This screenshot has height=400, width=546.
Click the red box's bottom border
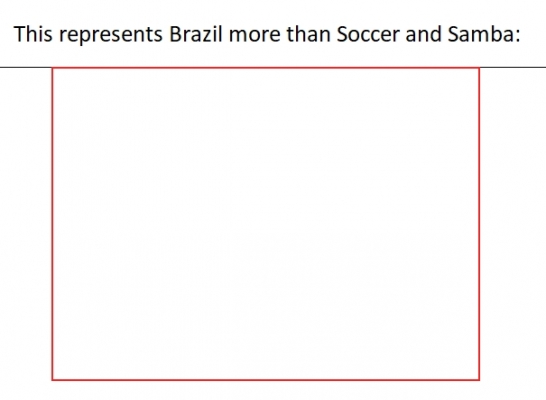tap(266, 379)
